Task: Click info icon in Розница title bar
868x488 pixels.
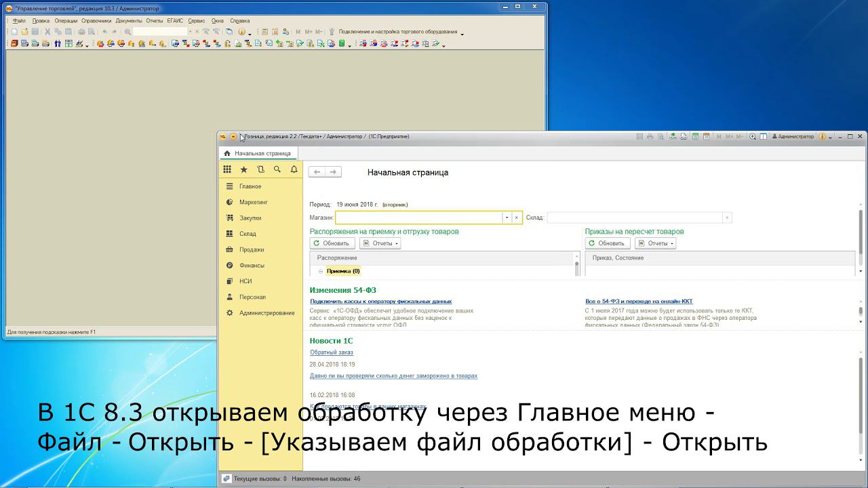Action: [x=823, y=136]
